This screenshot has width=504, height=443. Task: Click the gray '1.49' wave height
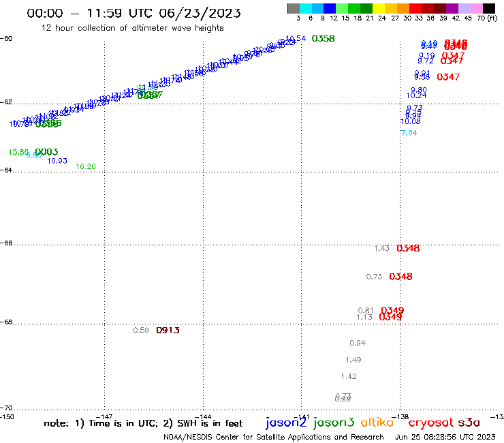click(x=353, y=360)
